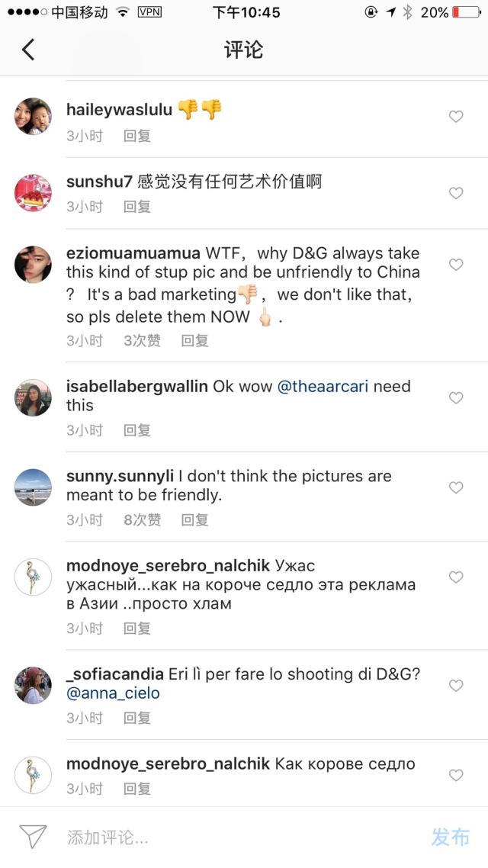This screenshot has height=868, width=488.
Task: Open the isabellabergwallin username
Action: 137,387
